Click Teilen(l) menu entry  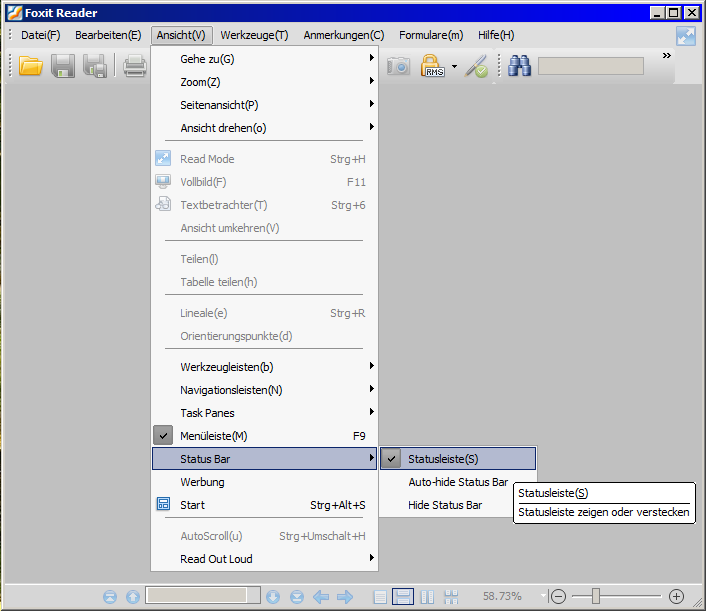click(264, 259)
